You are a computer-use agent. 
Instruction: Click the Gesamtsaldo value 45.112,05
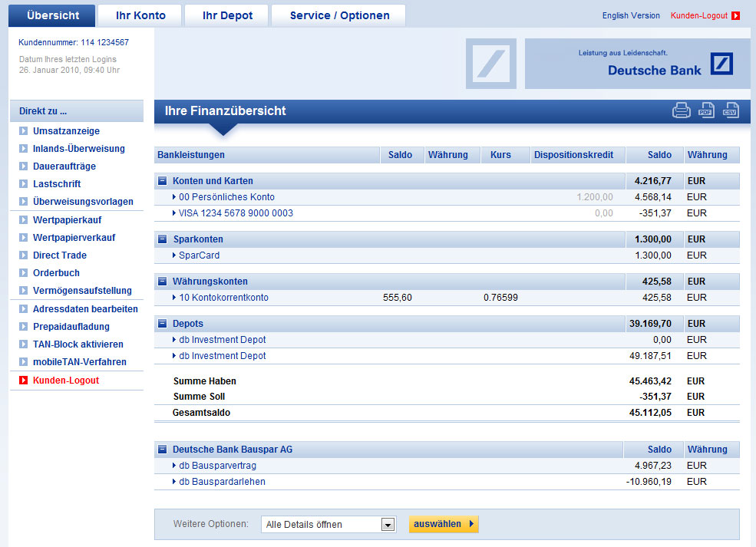click(650, 413)
